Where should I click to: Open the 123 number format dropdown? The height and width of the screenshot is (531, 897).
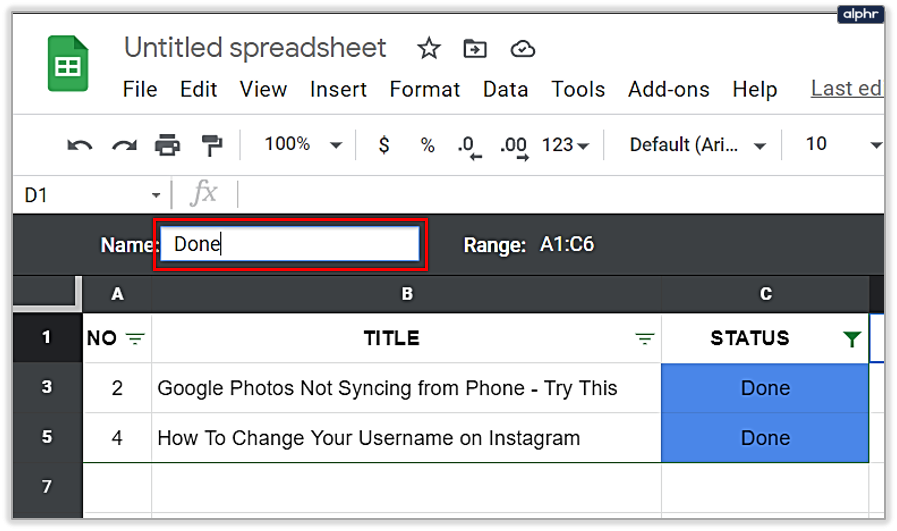565,145
